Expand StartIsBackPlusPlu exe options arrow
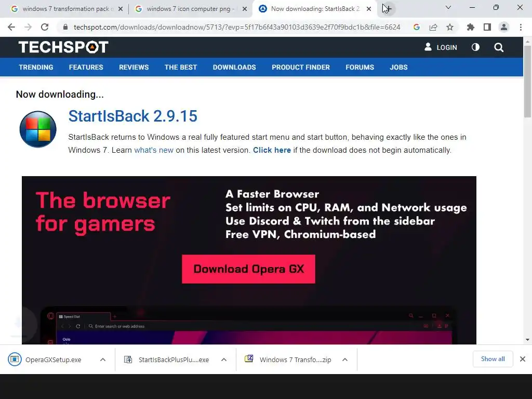Viewport: 532px width, 399px height. click(224, 360)
